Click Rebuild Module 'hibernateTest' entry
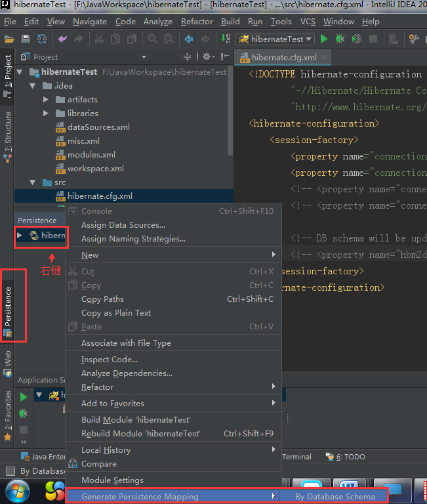This screenshot has width=427, height=504. tap(174, 434)
